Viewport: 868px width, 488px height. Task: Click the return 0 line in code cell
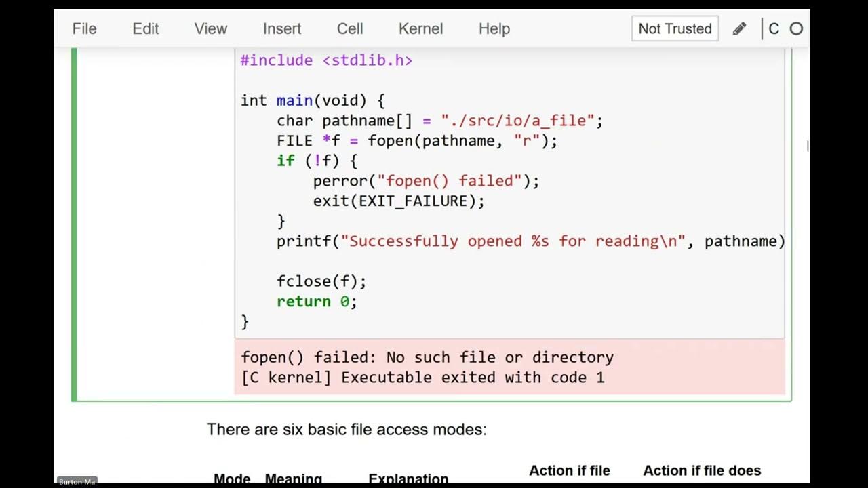[x=316, y=302]
